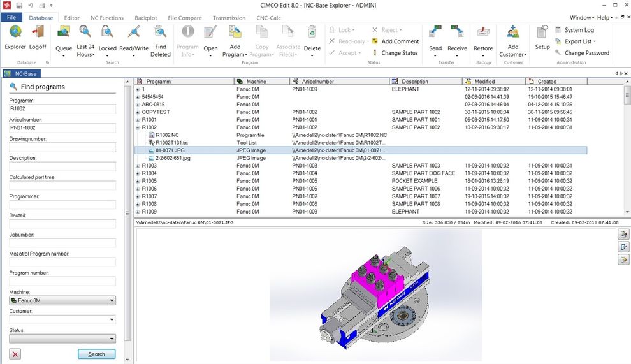The image size is (631, 364).
Task: Sort by the Modified column header
Action: tap(493, 82)
